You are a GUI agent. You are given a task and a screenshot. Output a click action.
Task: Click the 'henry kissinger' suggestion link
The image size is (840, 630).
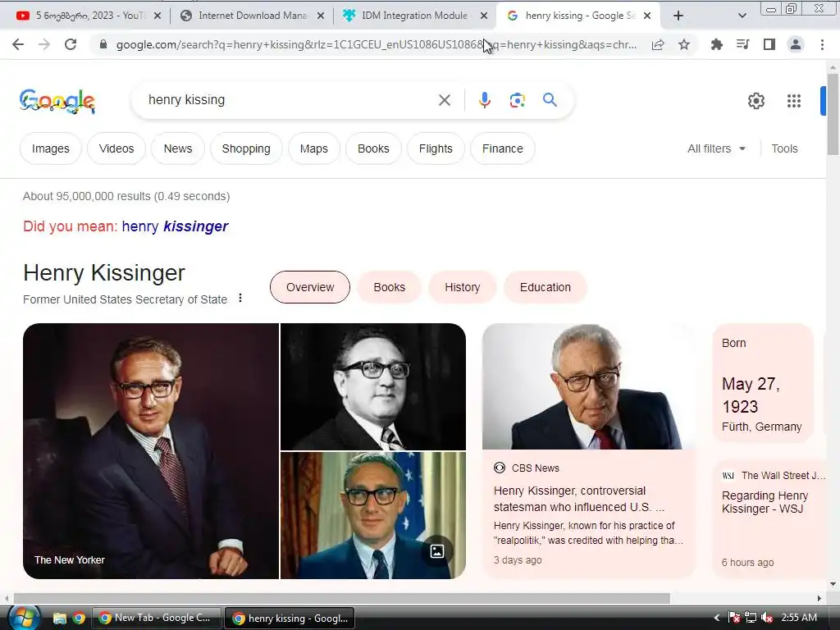[175, 226]
